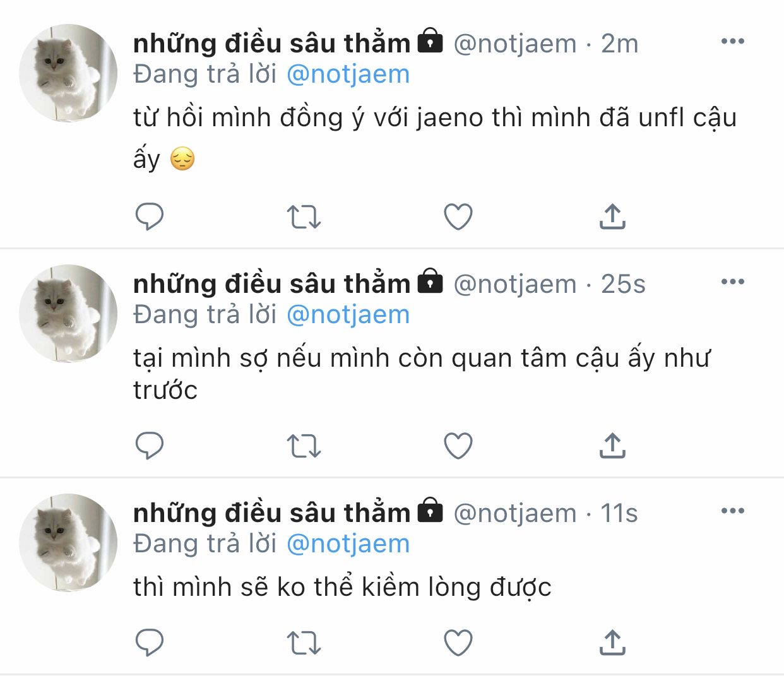The image size is (784, 676).
Task: Reply to the tweet about unfollowing jaeno
Action: click(150, 216)
